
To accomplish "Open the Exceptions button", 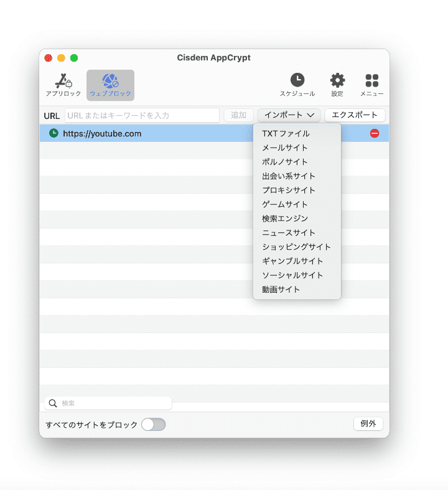I will (x=368, y=424).
